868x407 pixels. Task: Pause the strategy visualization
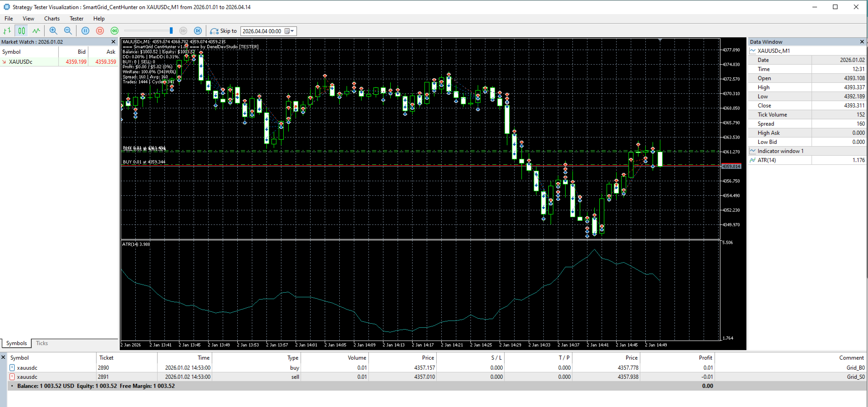pos(85,31)
